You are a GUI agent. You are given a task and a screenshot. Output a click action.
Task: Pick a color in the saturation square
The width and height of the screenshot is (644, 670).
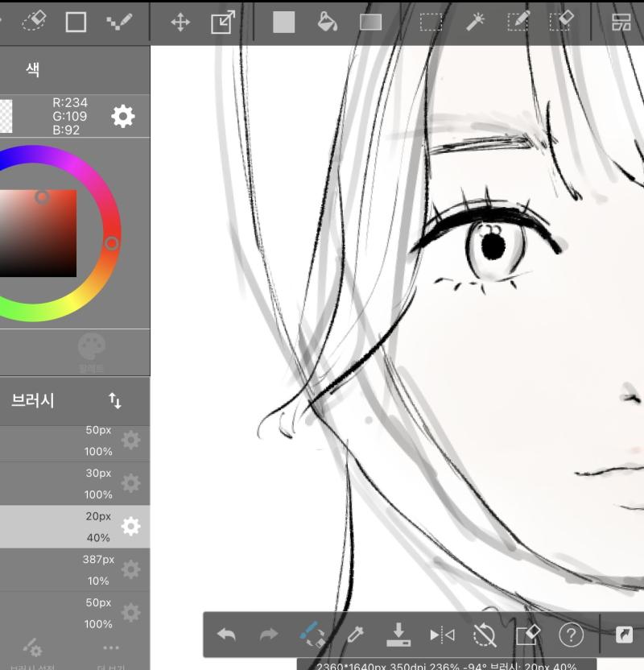[x=38, y=234]
